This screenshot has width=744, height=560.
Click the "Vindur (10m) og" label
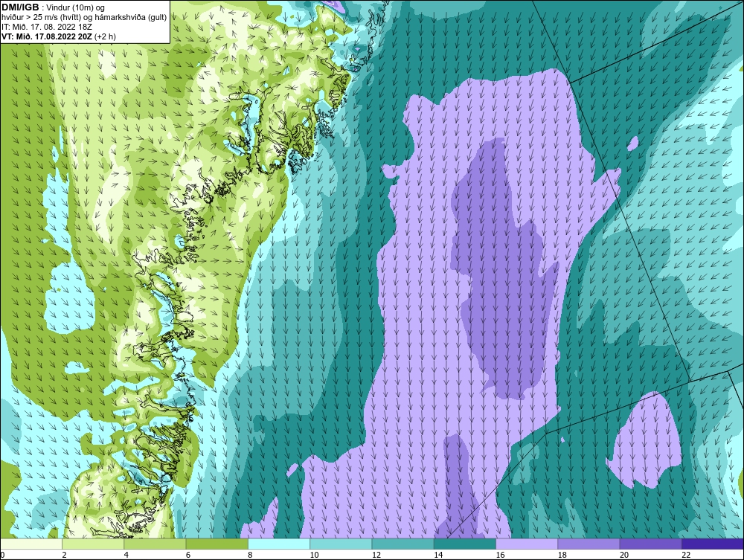75,8
